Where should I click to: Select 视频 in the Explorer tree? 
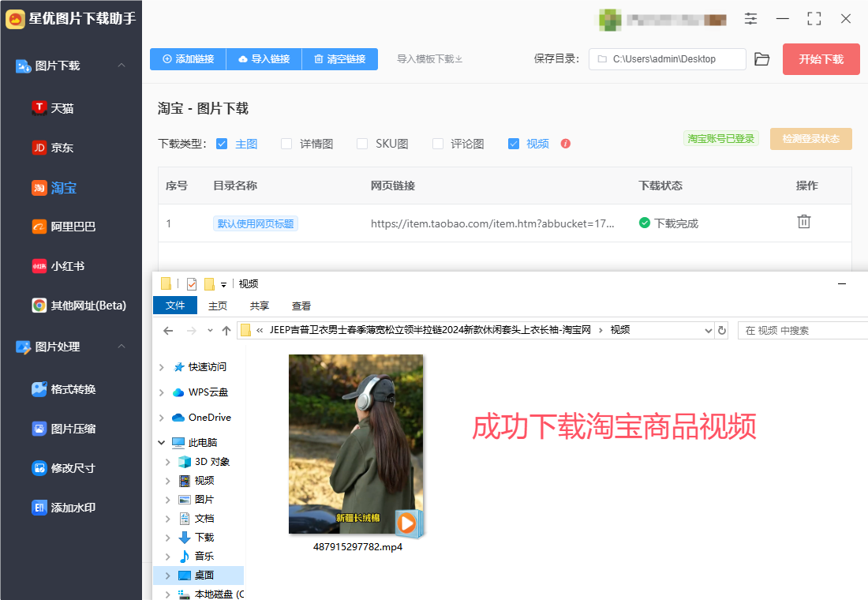[x=204, y=480]
